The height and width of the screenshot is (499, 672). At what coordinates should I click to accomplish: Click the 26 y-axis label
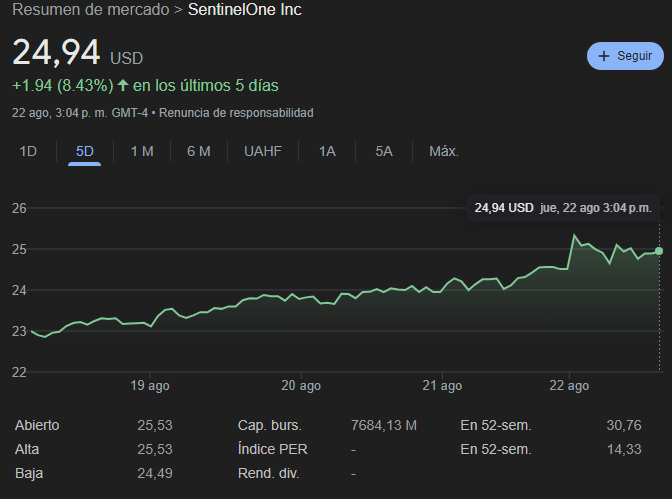click(x=19, y=208)
